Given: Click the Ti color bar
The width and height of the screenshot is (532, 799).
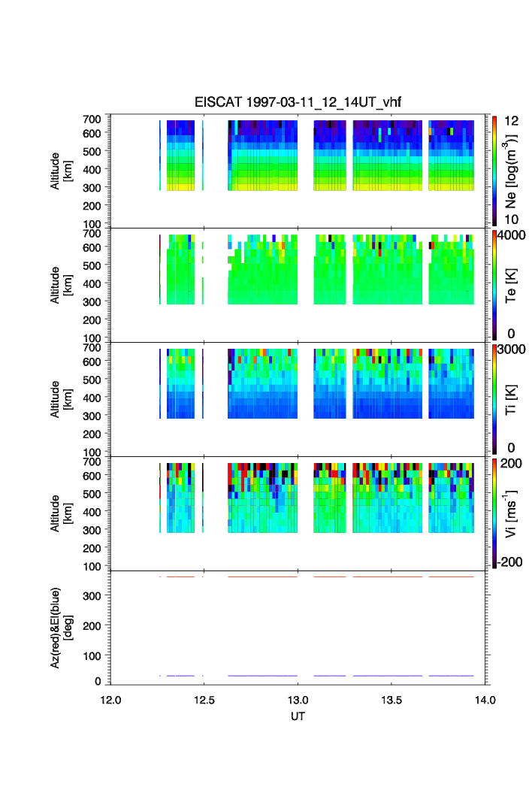Looking at the screenshot, I should tap(494, 399).
